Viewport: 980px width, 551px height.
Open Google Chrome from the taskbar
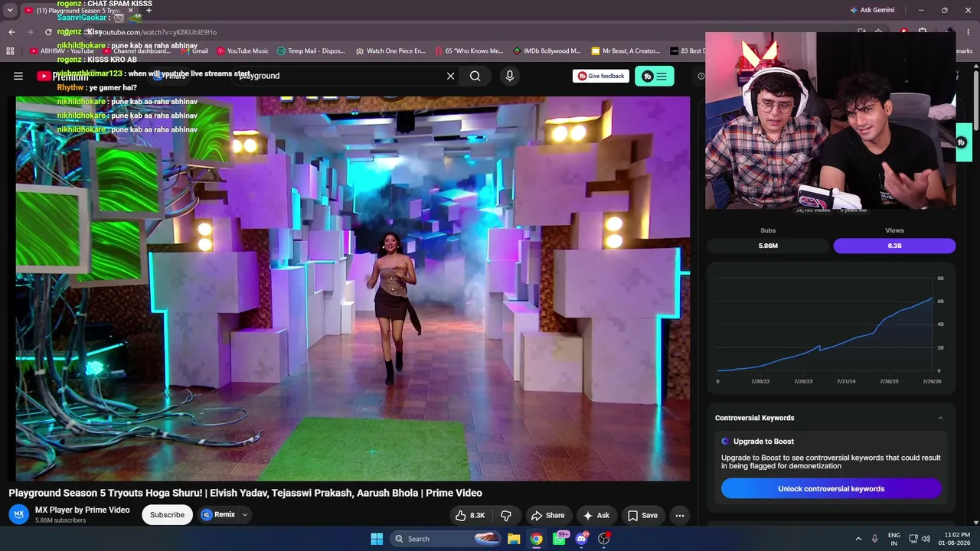[537, 539]
